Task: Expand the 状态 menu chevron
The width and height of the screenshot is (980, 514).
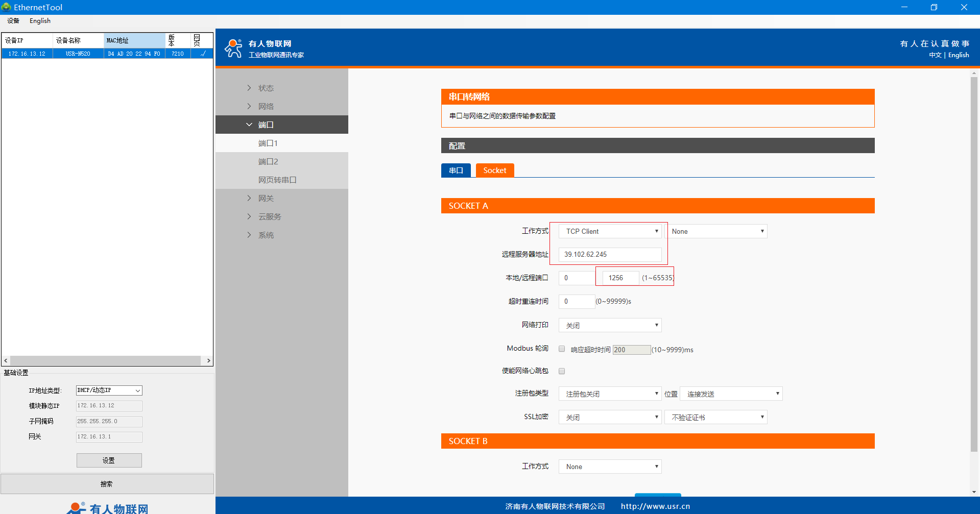Action: click(x=249, y=88)
